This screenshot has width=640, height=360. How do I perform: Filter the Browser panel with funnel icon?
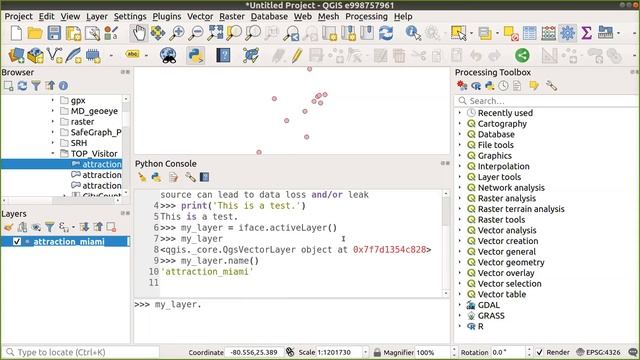point(36,86)
